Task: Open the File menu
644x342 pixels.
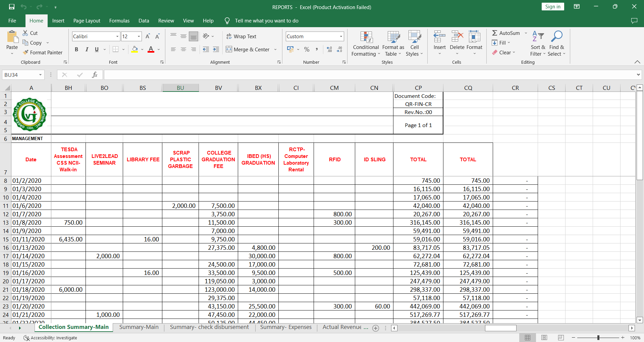Action: [12, 21]
